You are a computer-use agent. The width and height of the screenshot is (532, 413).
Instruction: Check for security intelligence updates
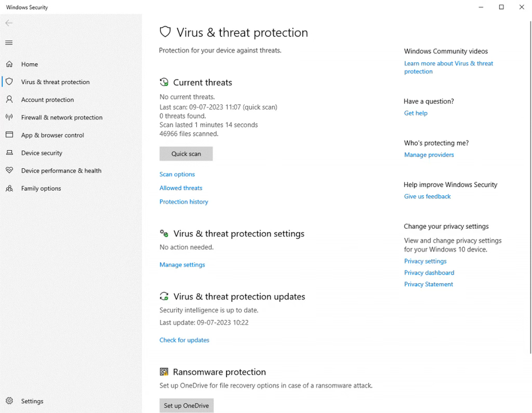coord(184,340)
